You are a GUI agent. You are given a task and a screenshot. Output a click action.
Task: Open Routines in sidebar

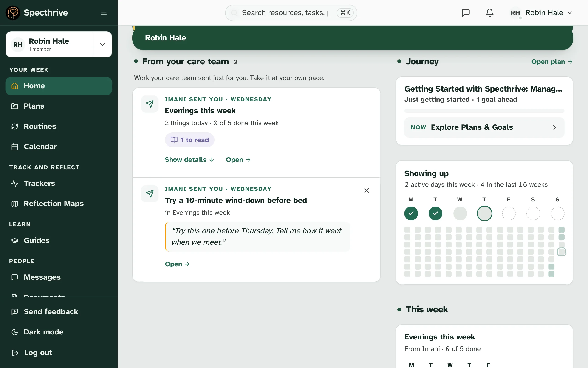59,126
